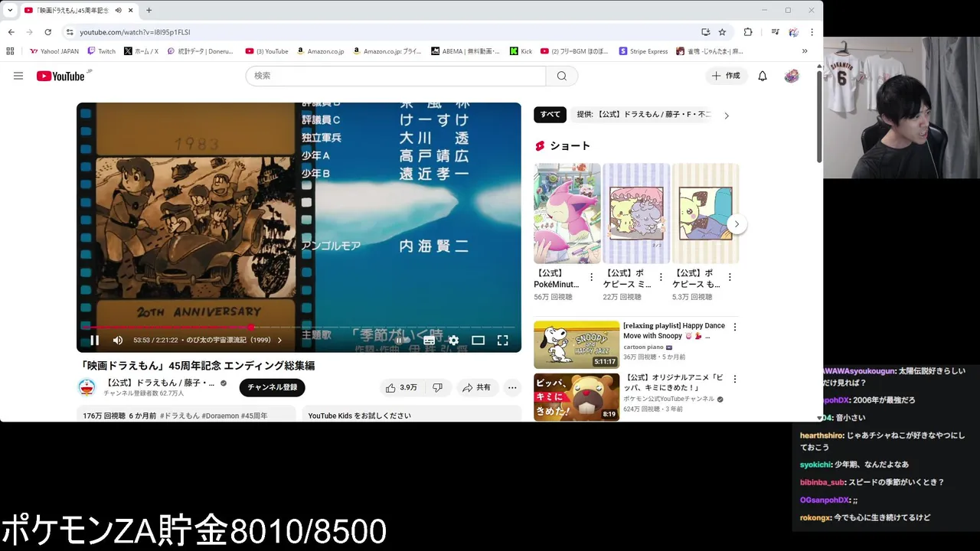Open Chrome apps grid in bookmarks bar
Image resolution: width=980 pixels, height=551 pixels.
(x=10, y=51)
